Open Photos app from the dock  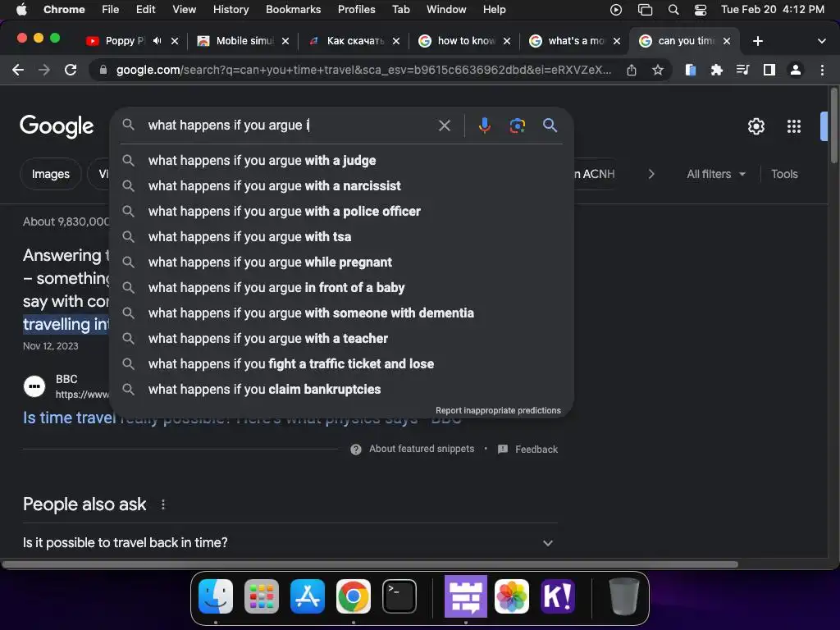[x=512, y=596]
